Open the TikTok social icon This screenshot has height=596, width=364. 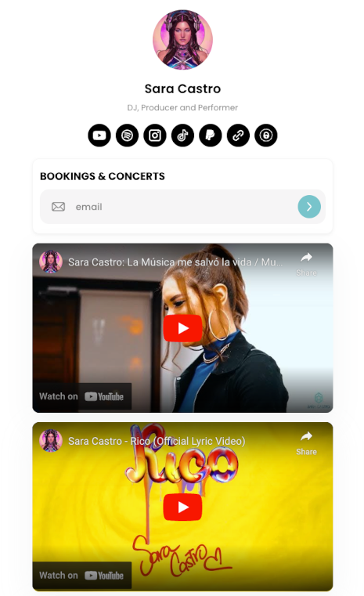point(182,135)
